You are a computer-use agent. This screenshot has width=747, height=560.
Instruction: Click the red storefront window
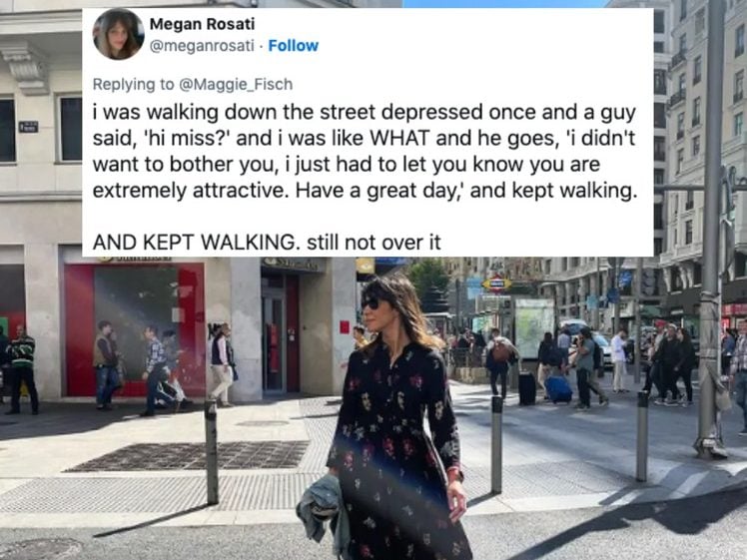[x=135, y=328]
